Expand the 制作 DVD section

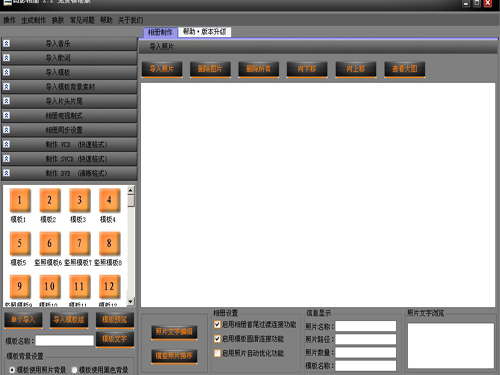click(69, 173)
